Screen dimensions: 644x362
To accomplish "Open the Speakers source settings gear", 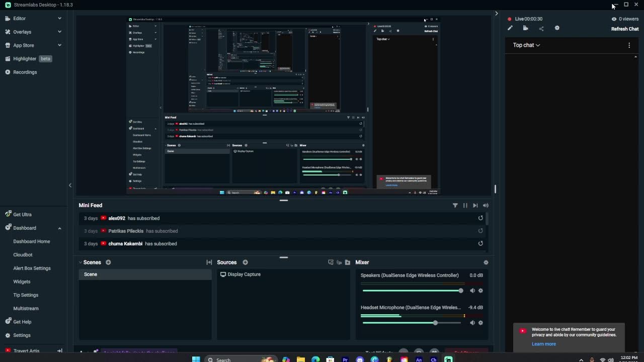I will point(480,291).
